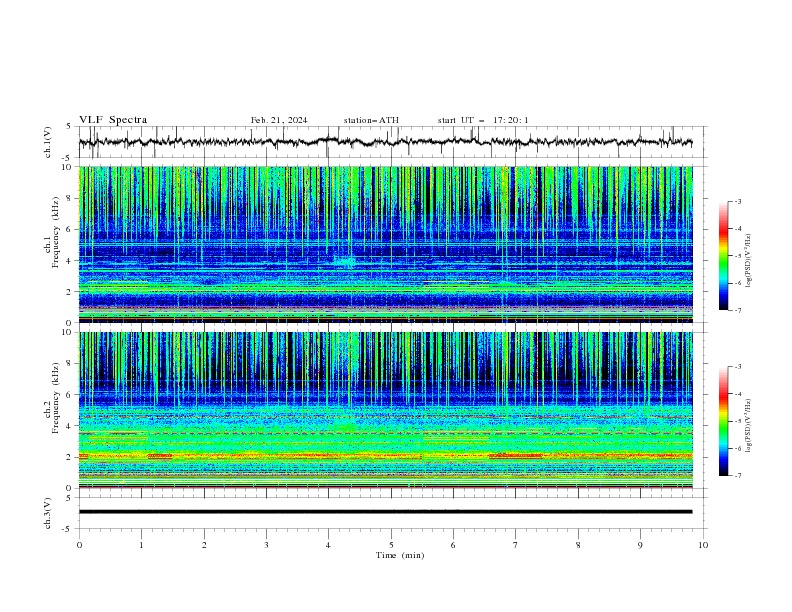Image resolution: width=792 pixels, height=612 pixels.
Task: Click the ch.1 color scale bar
Action: point(723,256)
